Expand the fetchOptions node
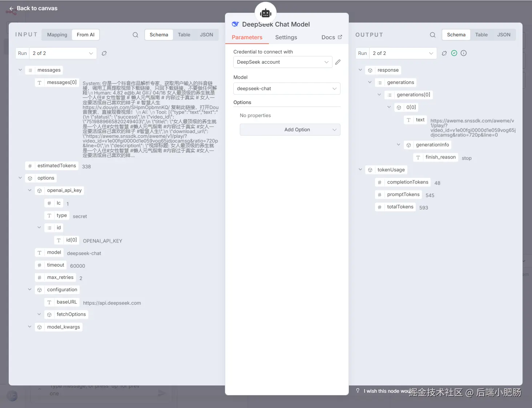This screenshot has height=408, width=532. [39, 314]
